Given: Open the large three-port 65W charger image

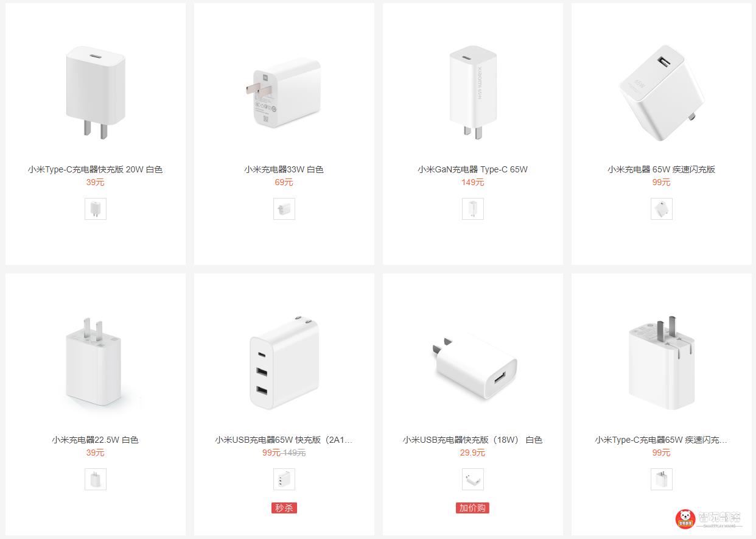Looking at the screenshot, I should coord(284,362).
